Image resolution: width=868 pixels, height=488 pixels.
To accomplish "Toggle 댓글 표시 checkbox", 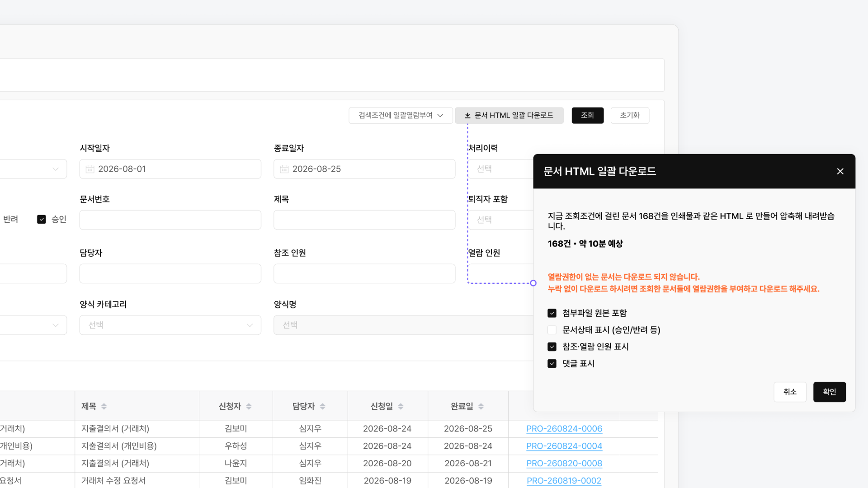I will click(552, 363).
